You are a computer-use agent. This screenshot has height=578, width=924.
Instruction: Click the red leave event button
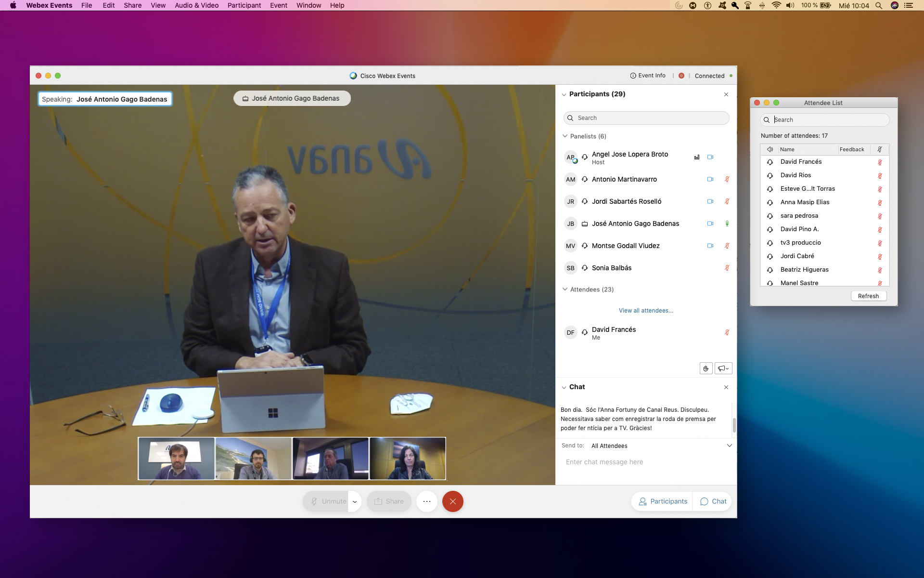[x=452, y=501]
